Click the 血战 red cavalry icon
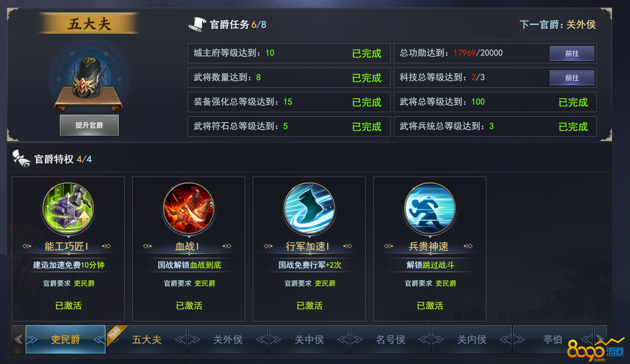The height and width of the screenshot is (364, 630). pos(189,208)
